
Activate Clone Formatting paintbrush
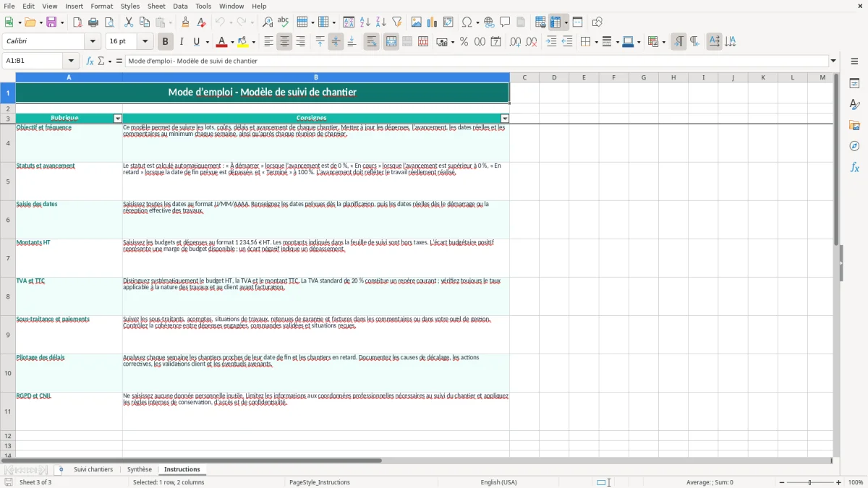[186, 22]
